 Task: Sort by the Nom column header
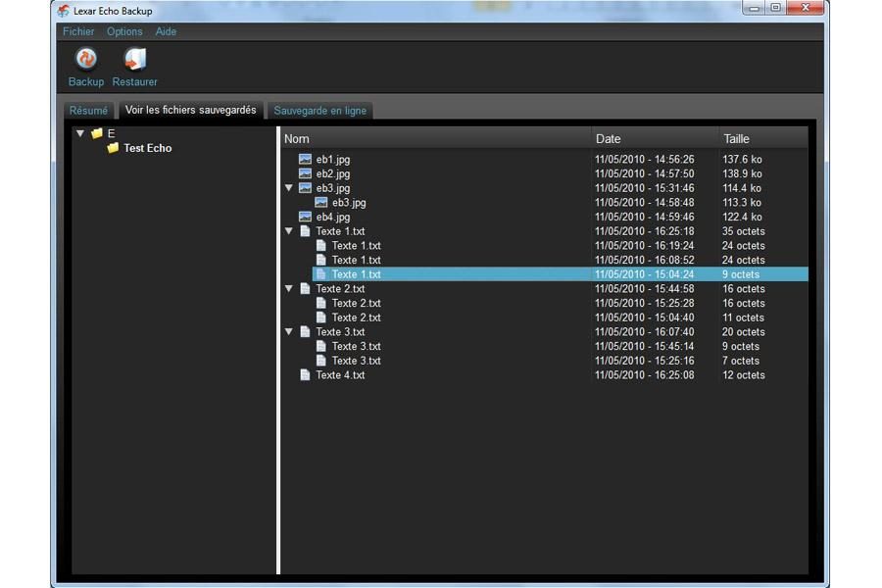click(435, 138)
